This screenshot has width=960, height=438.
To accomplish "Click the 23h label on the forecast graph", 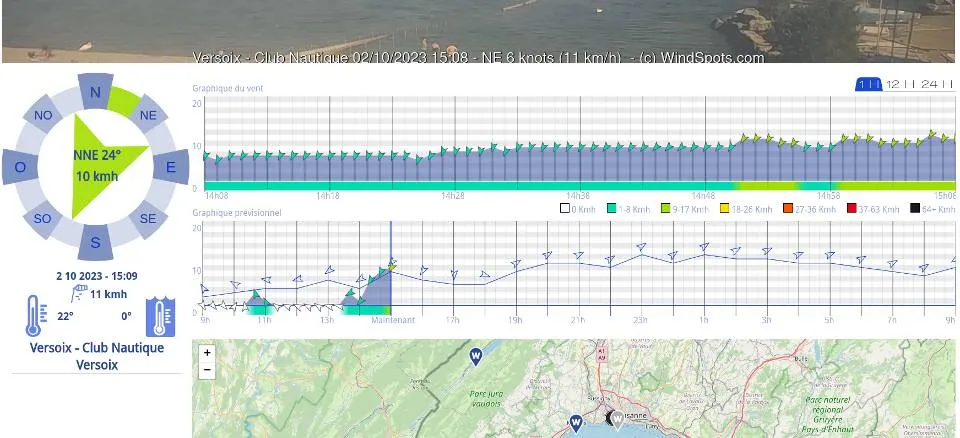I will point(641,320).
